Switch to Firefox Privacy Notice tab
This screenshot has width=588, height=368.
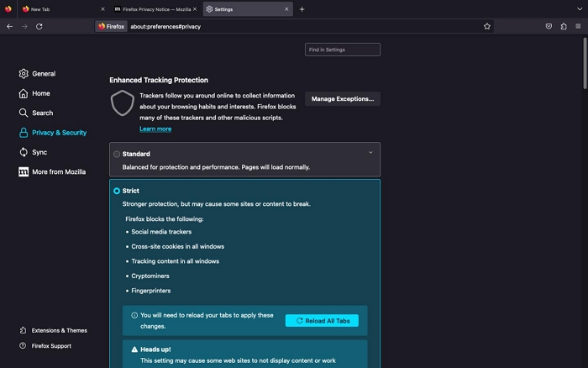point(155,9)
